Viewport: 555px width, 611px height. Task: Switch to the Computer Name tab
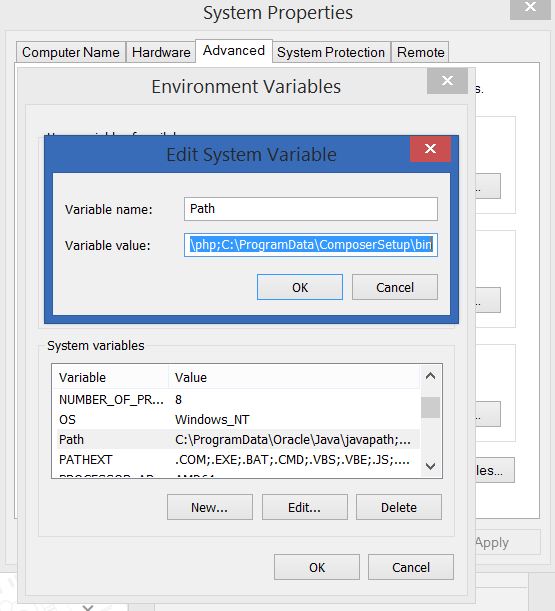click(x=71, y=52)
